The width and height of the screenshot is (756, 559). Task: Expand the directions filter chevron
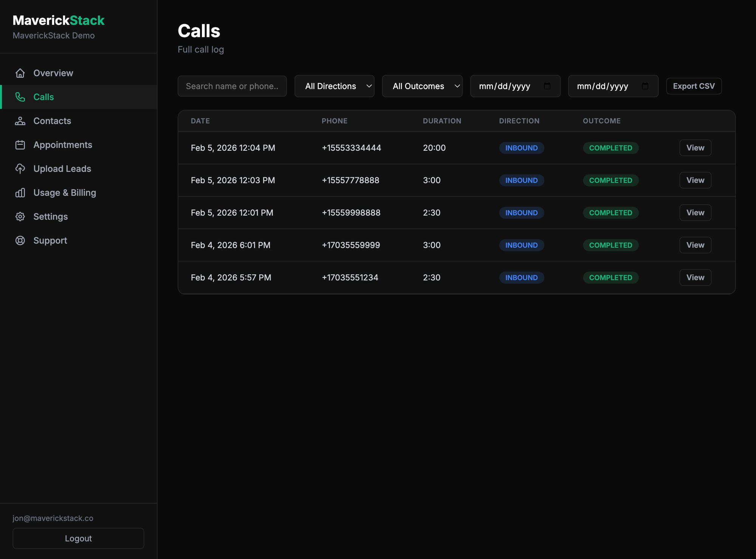coord(369,86)
